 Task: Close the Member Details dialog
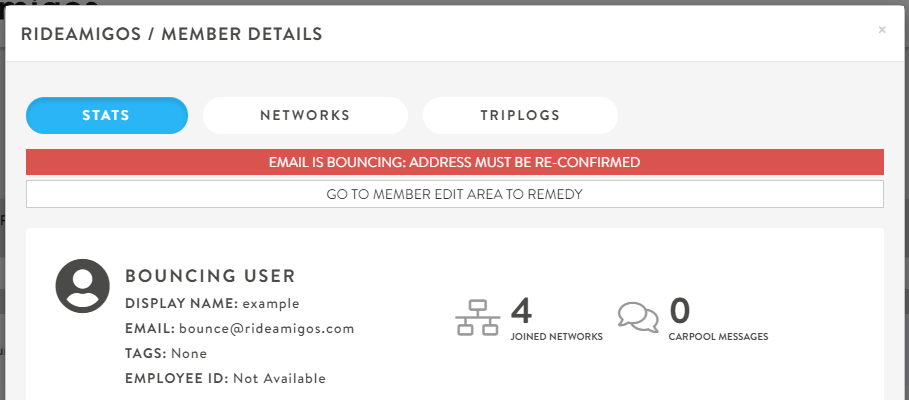click(x=882, y=30)
